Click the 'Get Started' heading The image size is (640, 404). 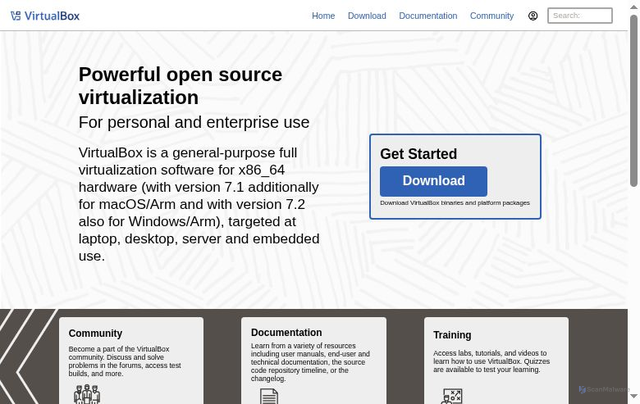[418, 154]
